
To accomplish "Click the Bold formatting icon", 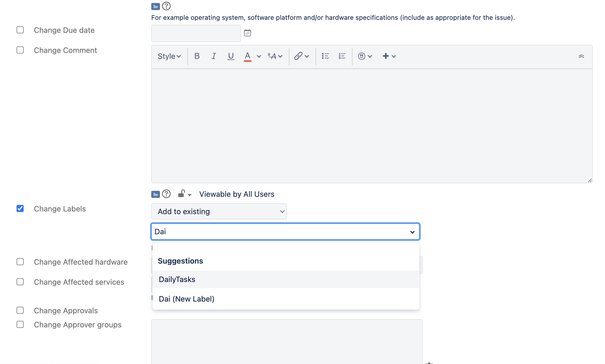I will click(x=197, y=56).
